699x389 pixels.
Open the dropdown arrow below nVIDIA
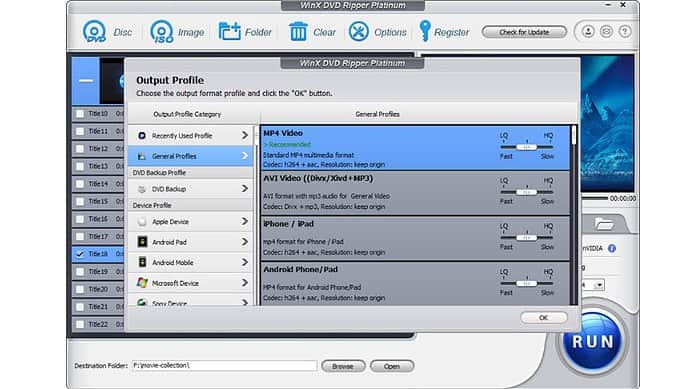click(x=600, y=285)
